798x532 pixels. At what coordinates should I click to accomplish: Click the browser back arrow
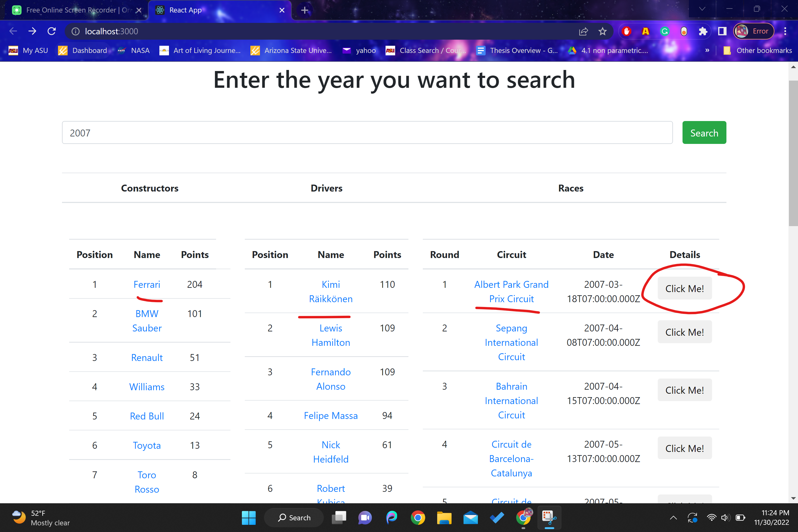coord(13,31)
